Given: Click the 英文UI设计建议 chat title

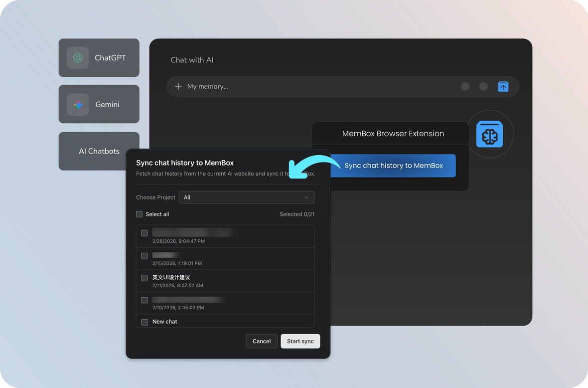Looking at the screenshot, I should pyautogui.click(x=171, y=277).
